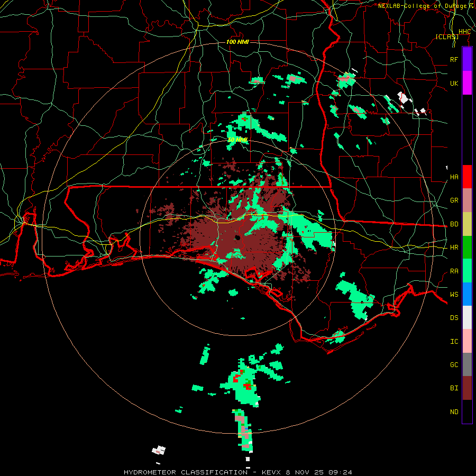Click the WS legend label
The height and width of the screenshot is (476, 476).
pos(454,295)
